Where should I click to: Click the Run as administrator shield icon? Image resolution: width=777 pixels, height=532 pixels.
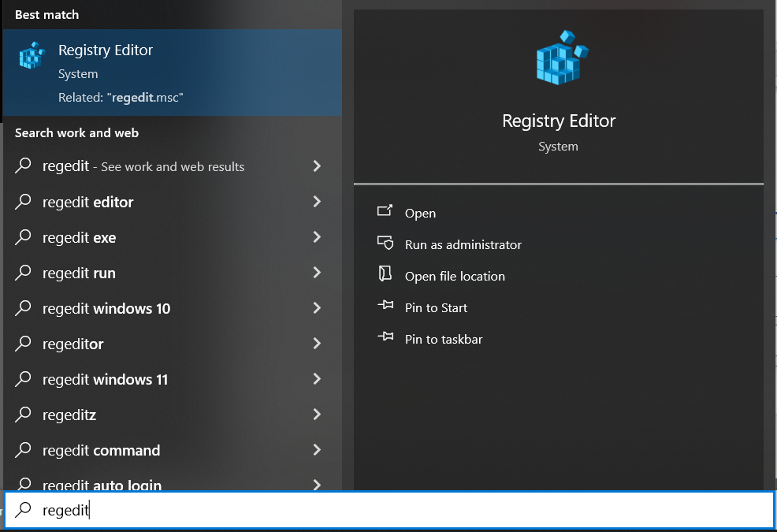pyautogui.click(x=385, y=244)
